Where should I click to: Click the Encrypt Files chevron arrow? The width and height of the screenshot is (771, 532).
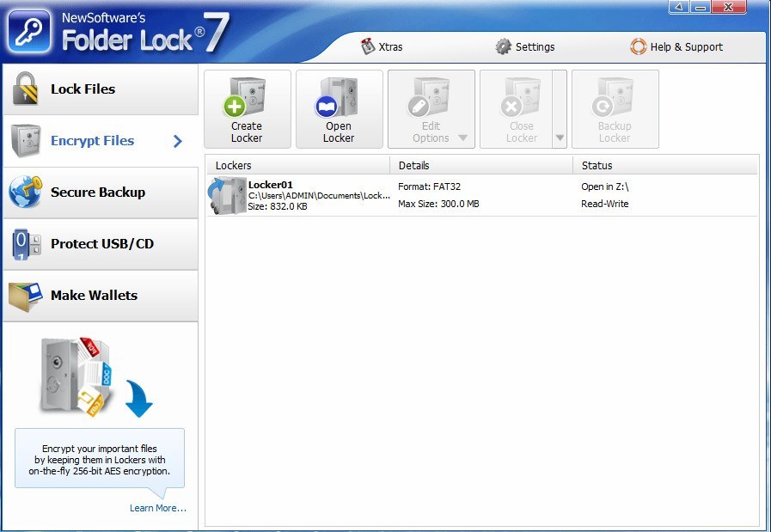pos(179,141)
